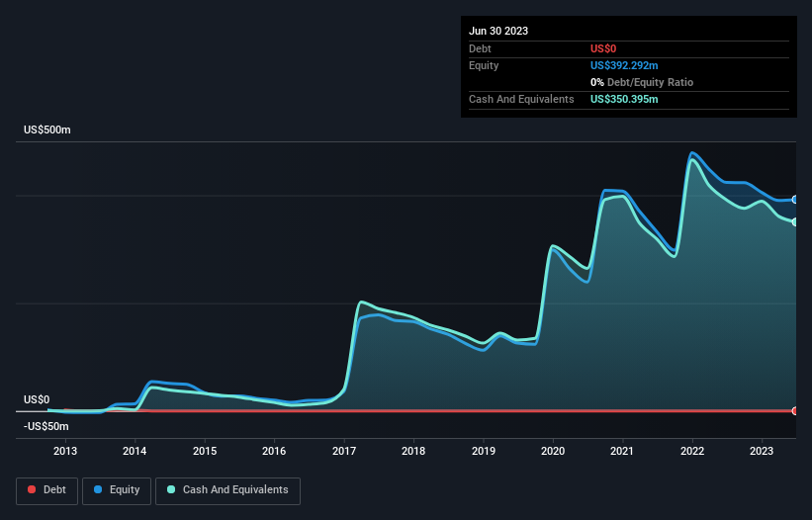812x520 pixels.
Task: Click the red Debt legend dot
Action: tap(32, 489)
